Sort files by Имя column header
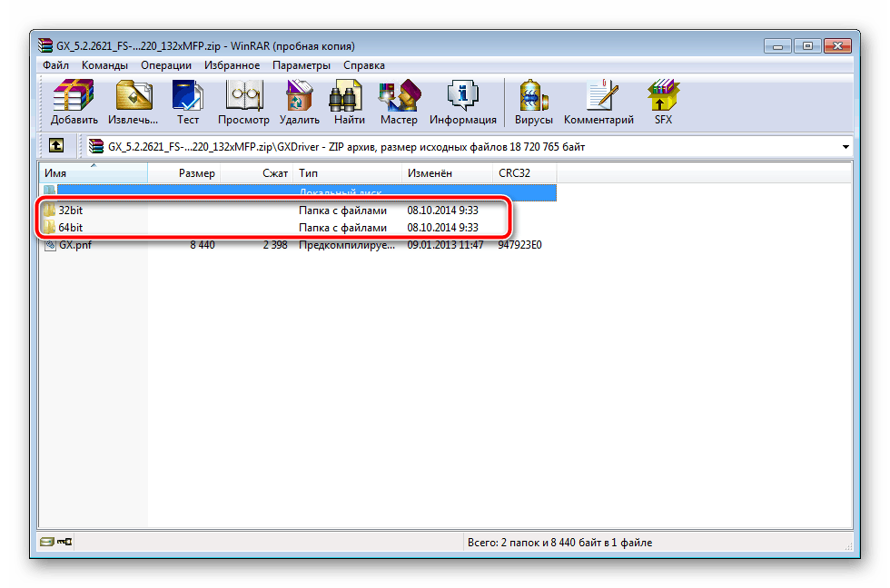 (91, 173)
